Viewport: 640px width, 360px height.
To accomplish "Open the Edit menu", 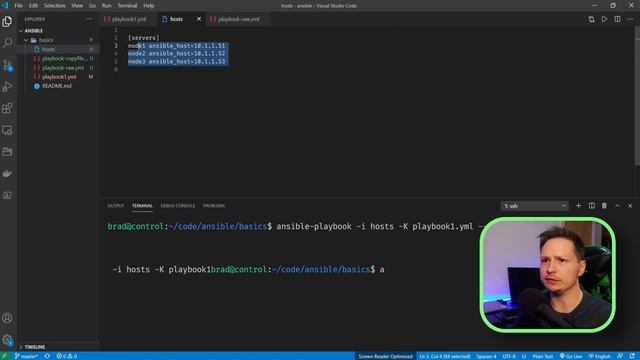I will (x=33, y=6).
